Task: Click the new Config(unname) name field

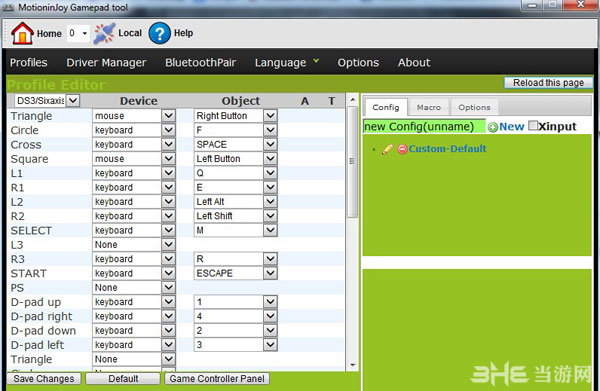Action: point(424,127)
